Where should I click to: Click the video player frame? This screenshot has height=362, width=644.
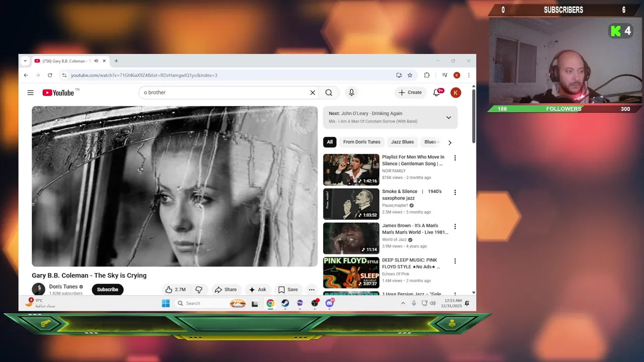pyautogui.click(x=175, y=186)
